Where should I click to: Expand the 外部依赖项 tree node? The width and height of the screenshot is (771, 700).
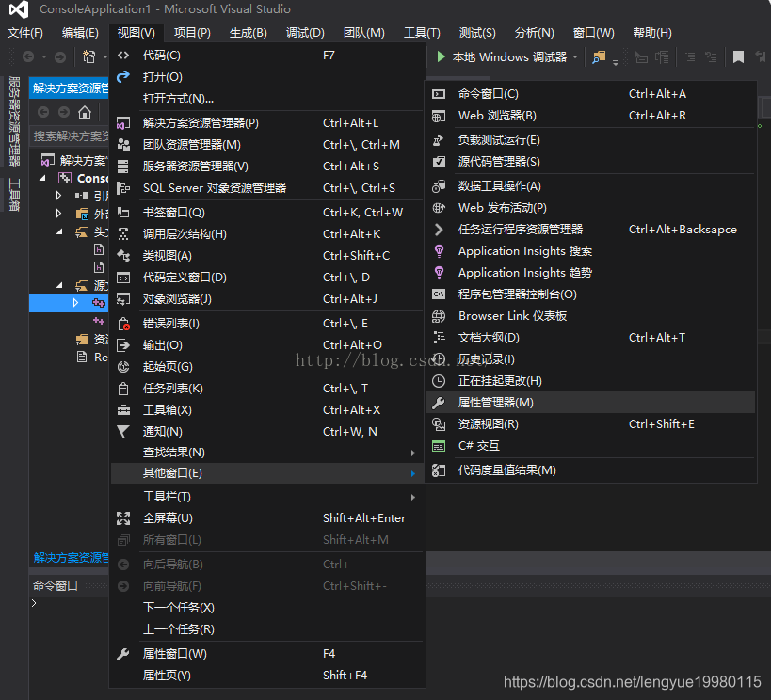coord(59,214)
